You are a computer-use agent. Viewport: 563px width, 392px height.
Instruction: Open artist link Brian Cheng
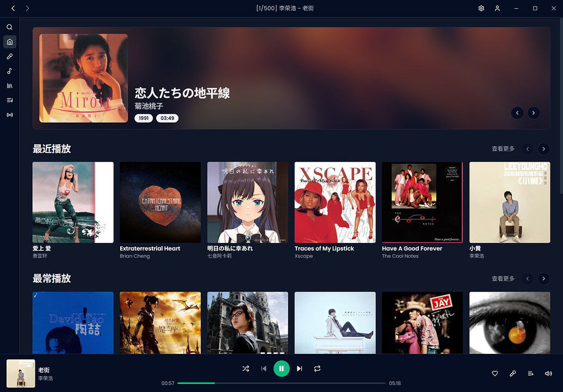[x=135, y=256]
